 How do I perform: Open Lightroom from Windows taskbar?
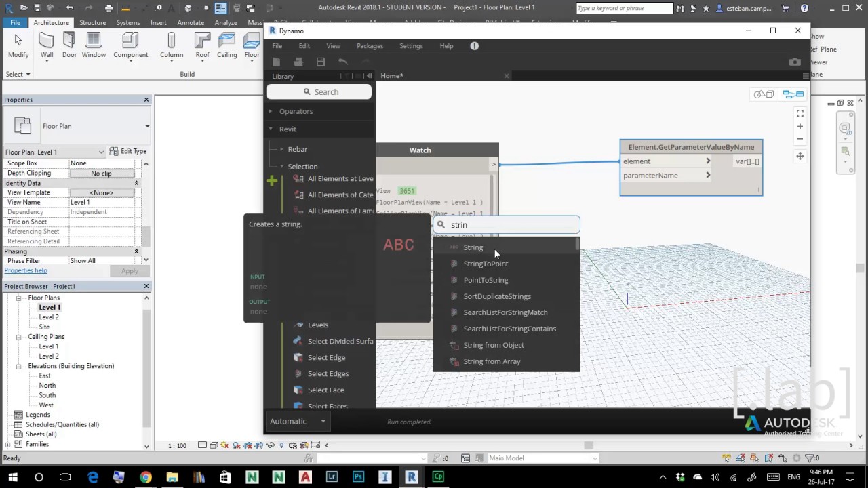tap(332, 477)
